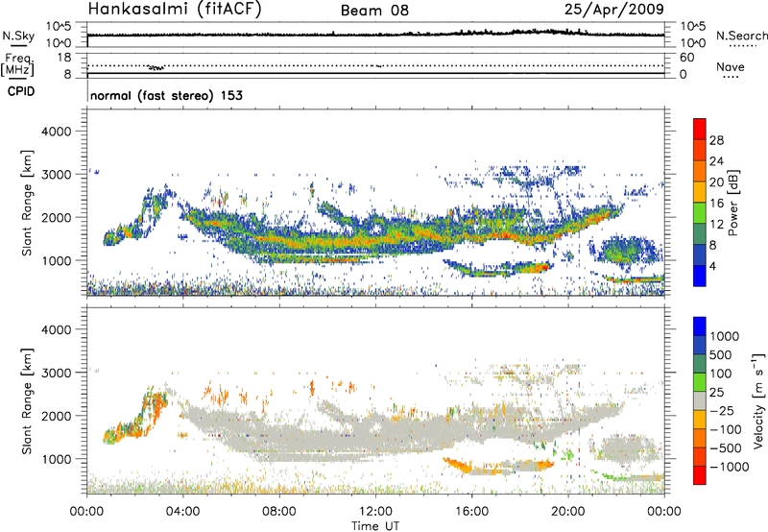Click the "18" frequency axis tick label
The height and width of the screenshot is (532, 768).
pos(64,58)
